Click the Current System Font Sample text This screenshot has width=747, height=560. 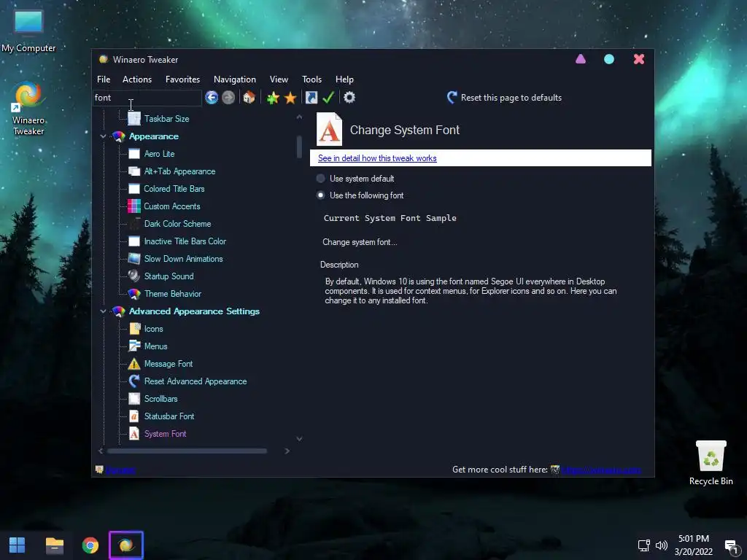390,218
